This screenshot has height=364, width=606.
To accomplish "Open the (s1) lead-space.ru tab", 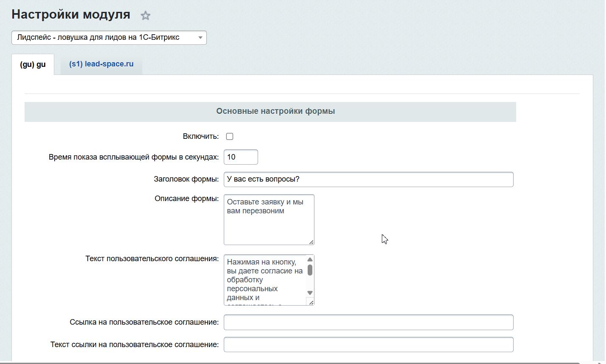I will pyautogui.click(x=101, y=64).
